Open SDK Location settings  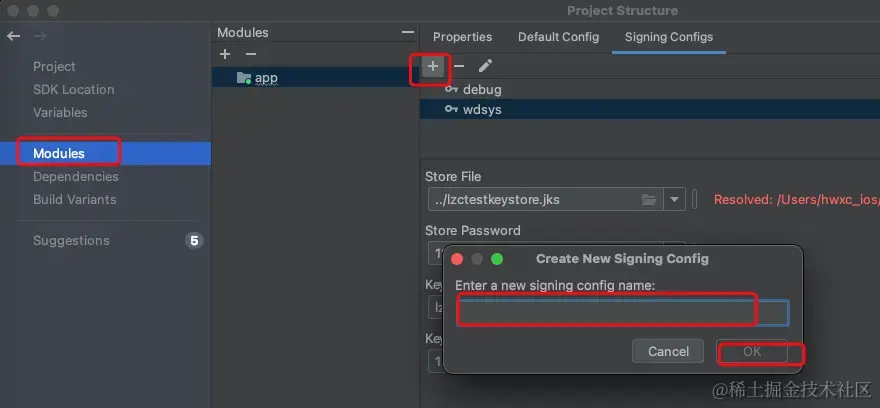[74, 89]
